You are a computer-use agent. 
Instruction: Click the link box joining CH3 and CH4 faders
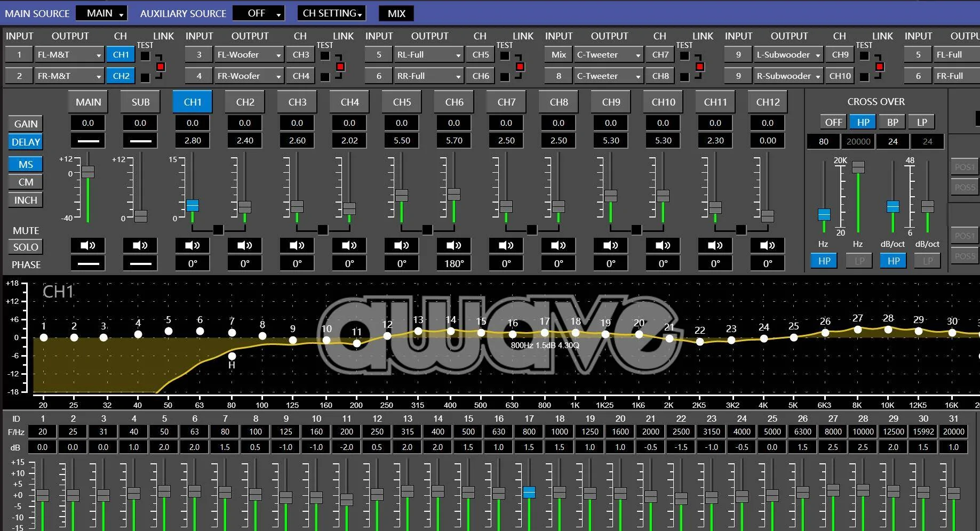[x=323, y=230]
